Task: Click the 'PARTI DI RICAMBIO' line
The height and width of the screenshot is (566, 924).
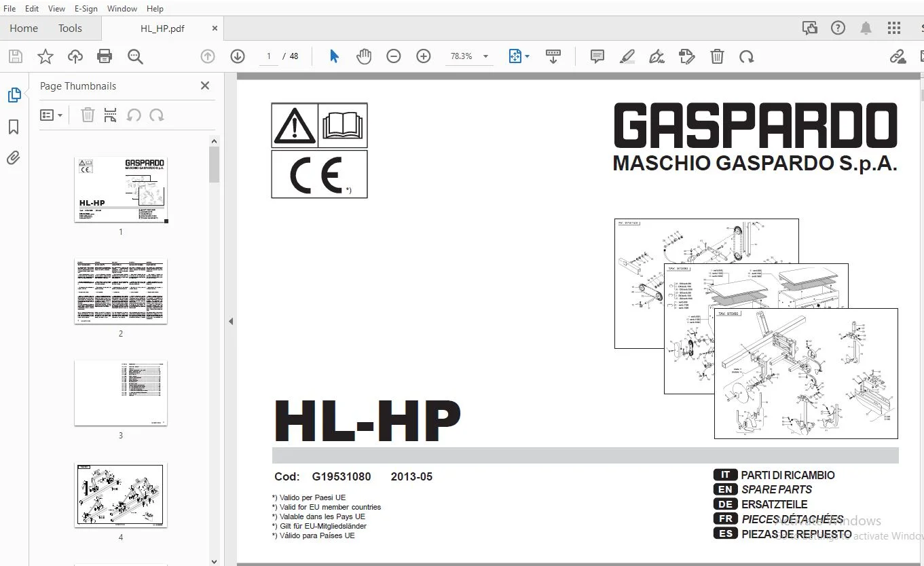Action: coord(788,475)
